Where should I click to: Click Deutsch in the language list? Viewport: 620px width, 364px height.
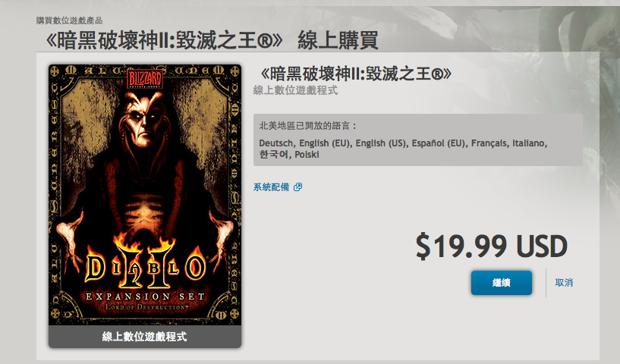point(276,143)
